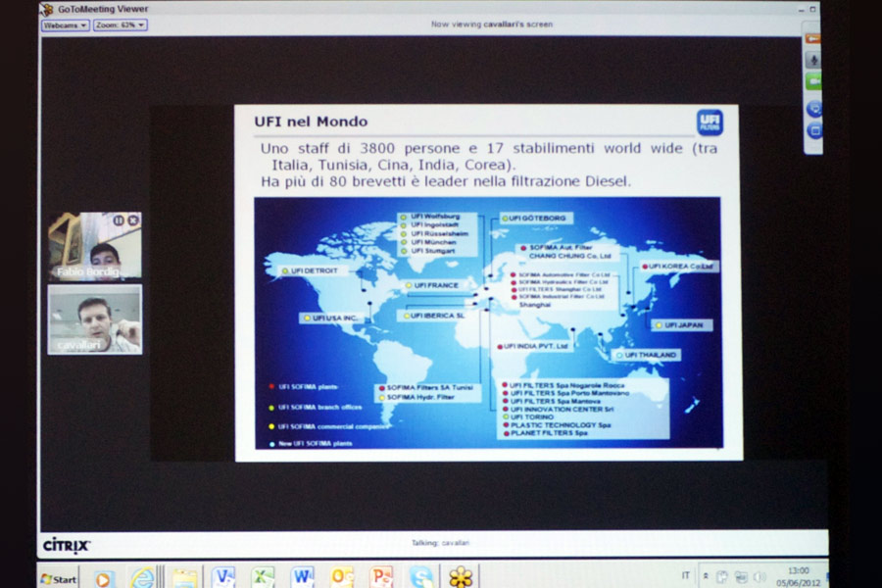The width and height of the screenshot is (882, 588).
Task: Click the "Shanghai" map label
Action: coord(535,305)
